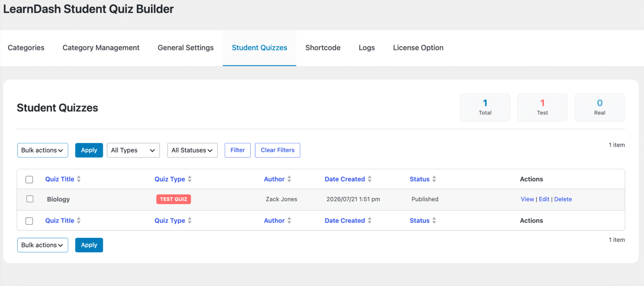The image size is (644, 286).
Task: Delete the Biology quiz
Action: pos(563,199)
